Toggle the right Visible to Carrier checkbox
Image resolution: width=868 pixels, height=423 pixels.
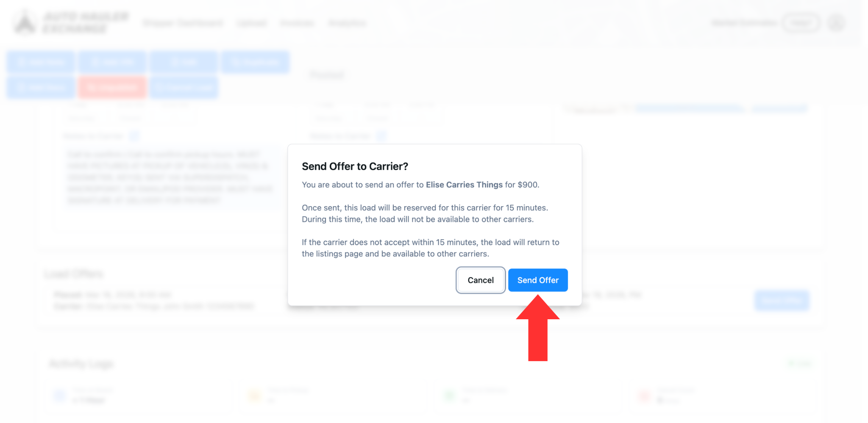(x=381, y=136)
